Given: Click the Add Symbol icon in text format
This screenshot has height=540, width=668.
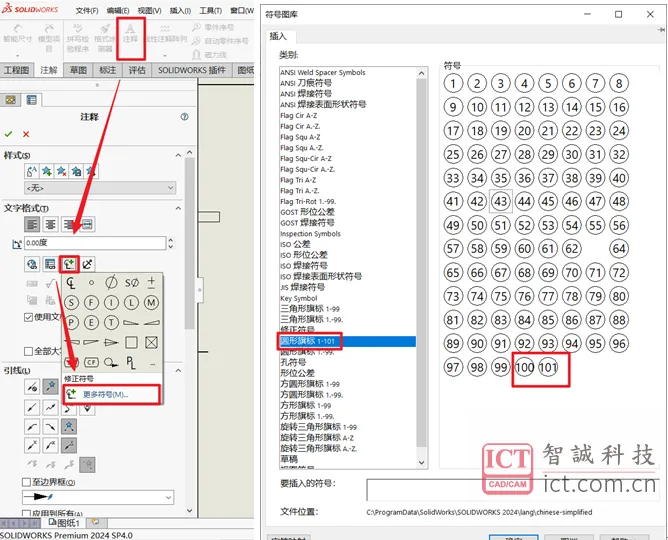Looking at the screenshot, I should coord(69,264).
